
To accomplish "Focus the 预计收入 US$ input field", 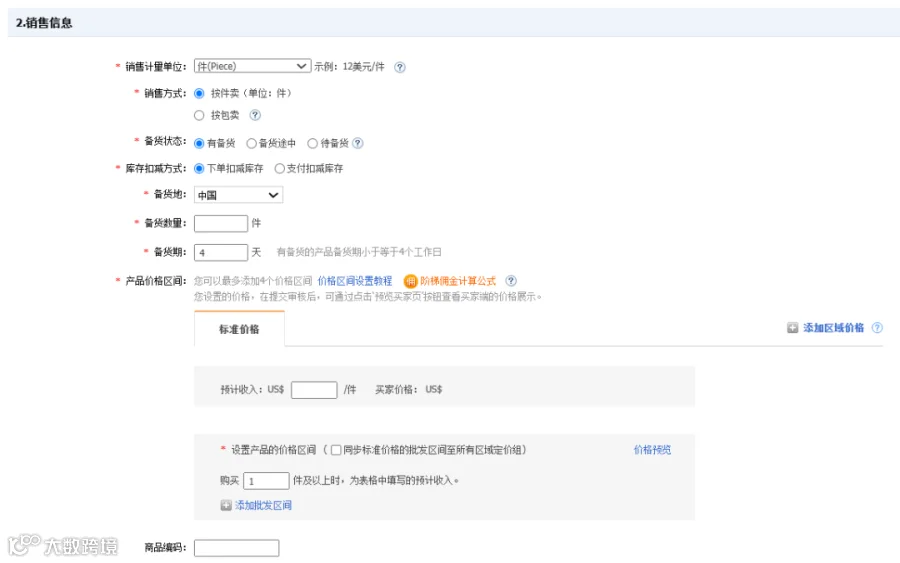I will (314, 390).
